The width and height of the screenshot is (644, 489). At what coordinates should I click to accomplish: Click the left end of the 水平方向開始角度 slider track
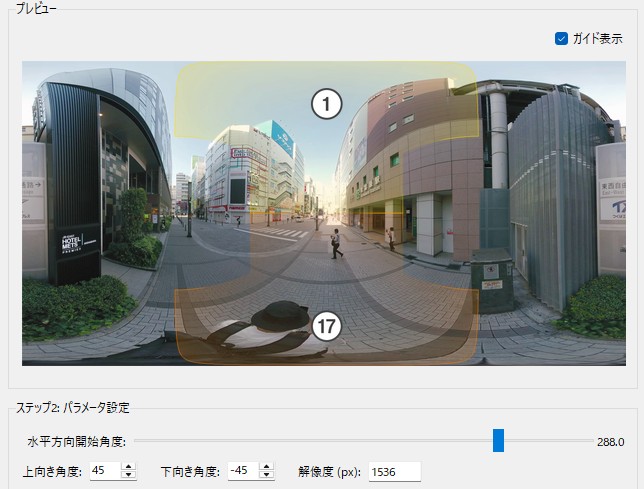coord(137,441)
